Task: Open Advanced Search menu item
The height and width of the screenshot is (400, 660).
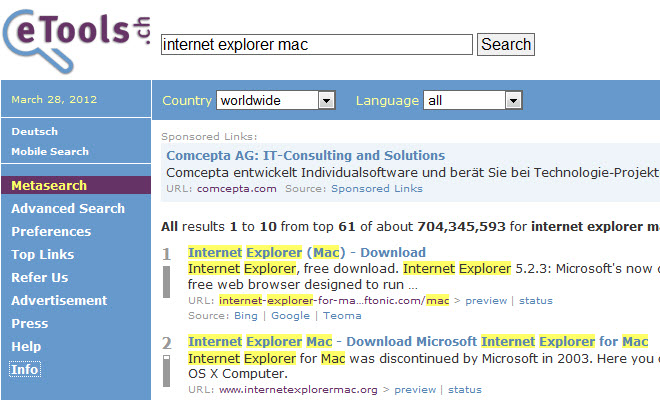Action: (x=68, y=208)
